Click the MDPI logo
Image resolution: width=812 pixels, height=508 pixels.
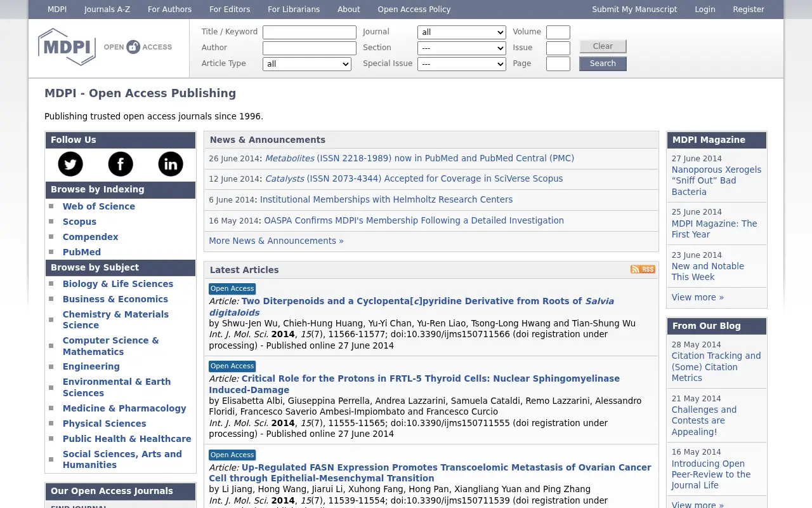(67, 46)
